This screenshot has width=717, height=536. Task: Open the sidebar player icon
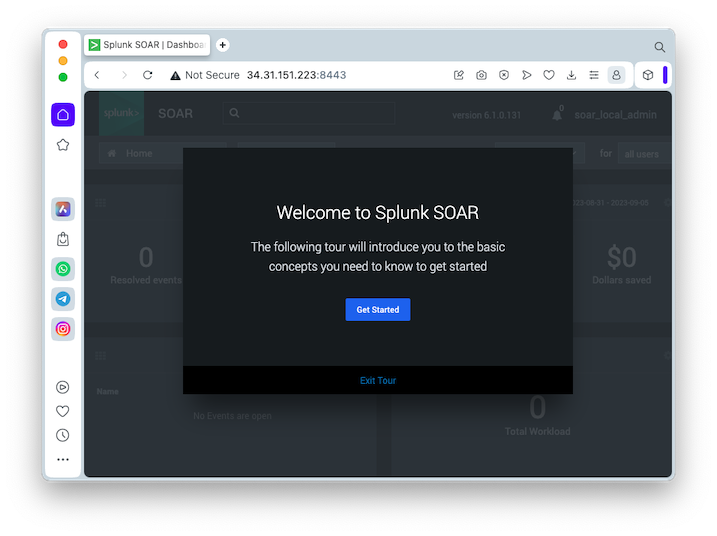coord(63,387)
